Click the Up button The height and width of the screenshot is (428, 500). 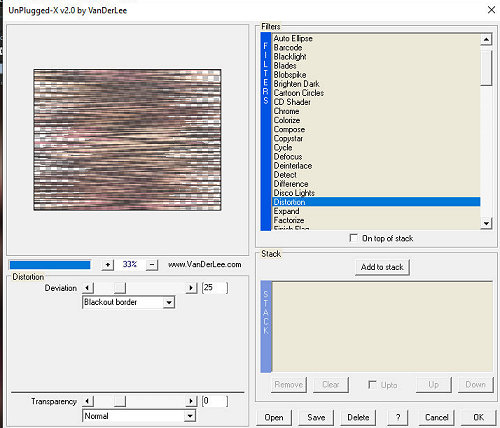(434, 385)
